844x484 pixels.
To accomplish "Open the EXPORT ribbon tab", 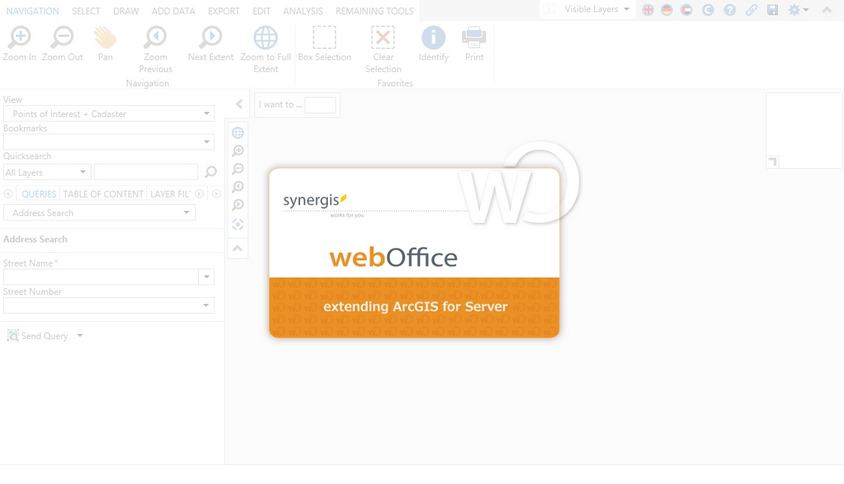I will point(224,11).
